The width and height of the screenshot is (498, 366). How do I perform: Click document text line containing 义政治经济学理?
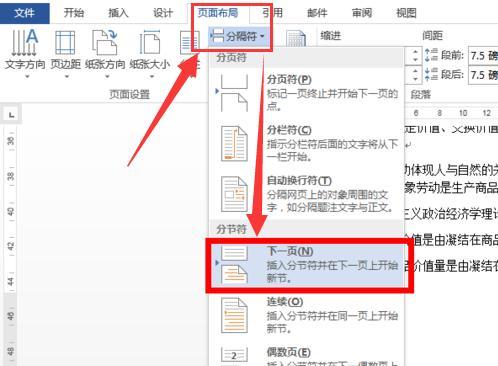pos(451,214)
